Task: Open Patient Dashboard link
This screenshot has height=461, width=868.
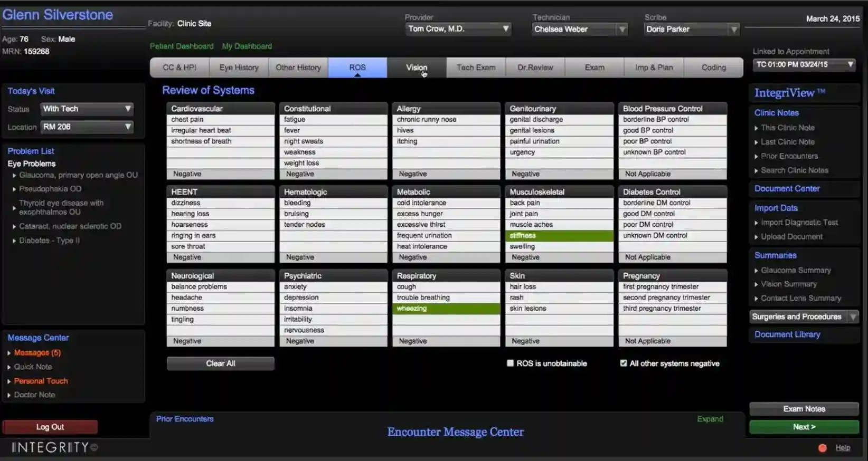Action: [182, 46]
